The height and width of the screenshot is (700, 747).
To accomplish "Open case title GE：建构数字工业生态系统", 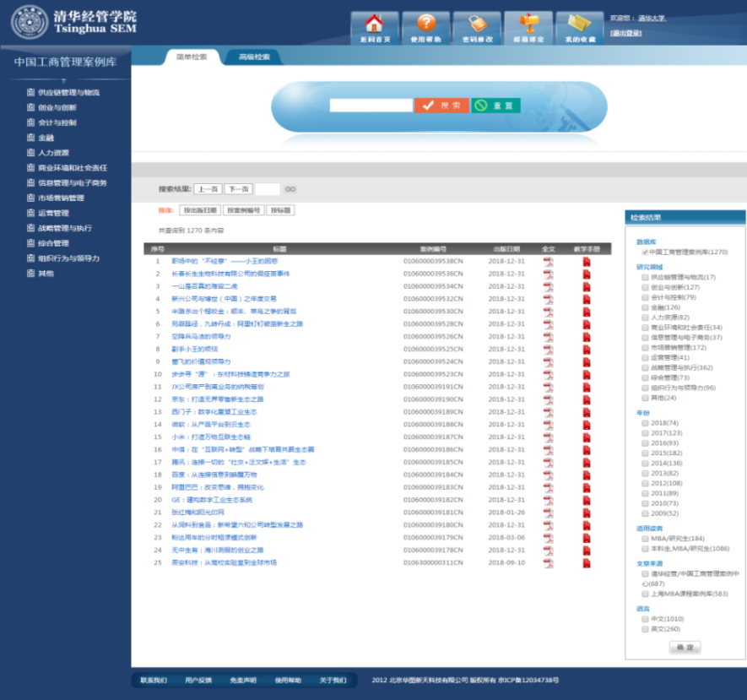I will (212, 500).
